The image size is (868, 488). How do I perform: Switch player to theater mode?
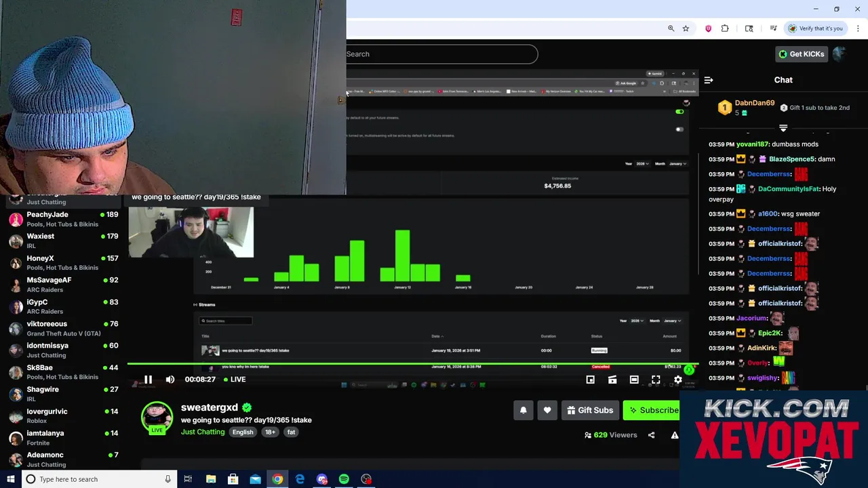click(x=634, y=380)
